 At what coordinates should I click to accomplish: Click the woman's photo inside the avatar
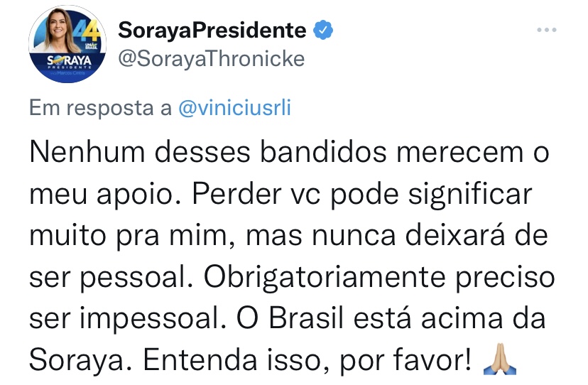tap(58, 31)
